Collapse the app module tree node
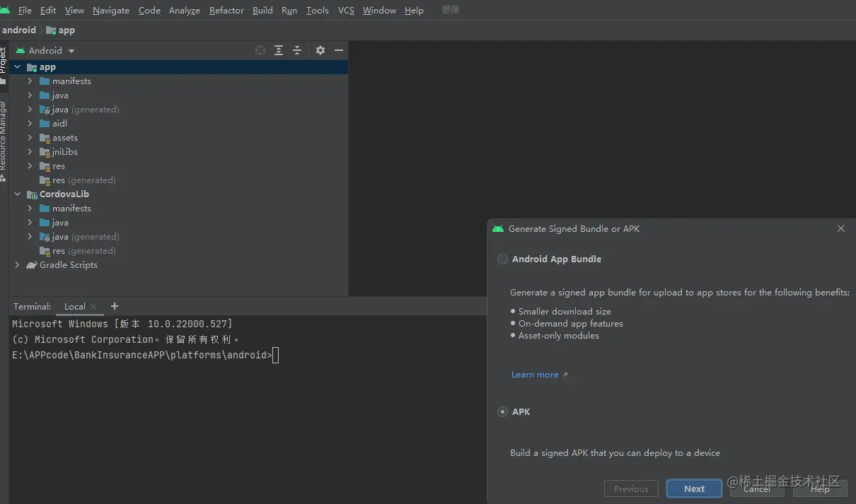The height and width of the screenshot is (504, 856). pos(18,67)
